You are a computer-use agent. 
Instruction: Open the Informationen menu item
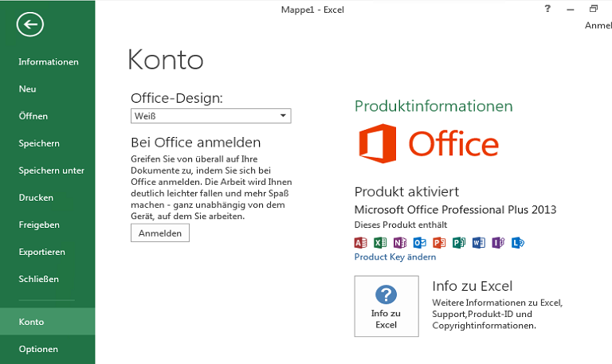48,61
